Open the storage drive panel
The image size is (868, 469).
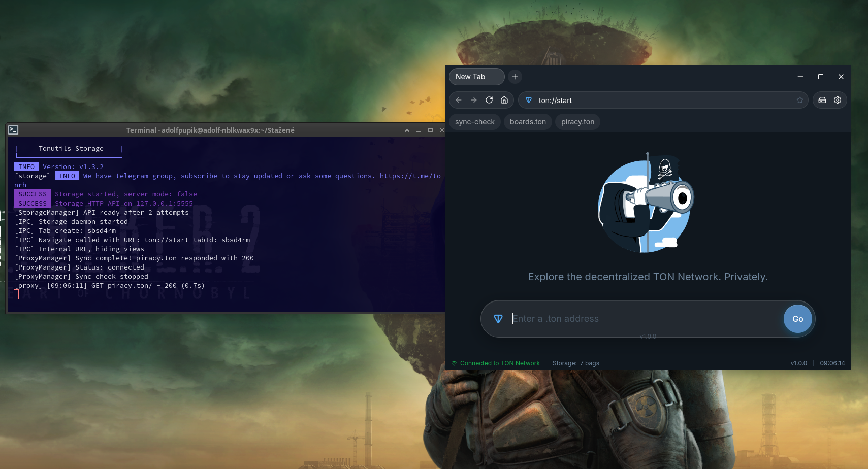pos(822,100)
